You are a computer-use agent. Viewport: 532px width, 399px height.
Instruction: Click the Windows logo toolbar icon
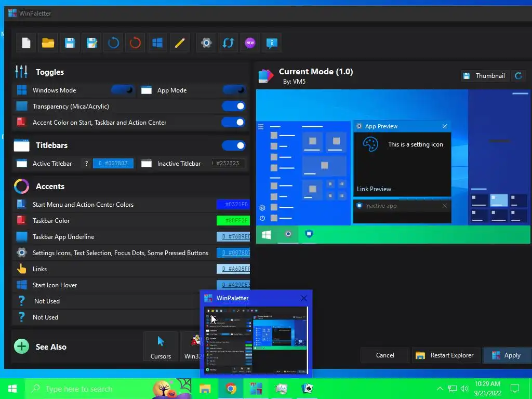[x=157, y=43]
